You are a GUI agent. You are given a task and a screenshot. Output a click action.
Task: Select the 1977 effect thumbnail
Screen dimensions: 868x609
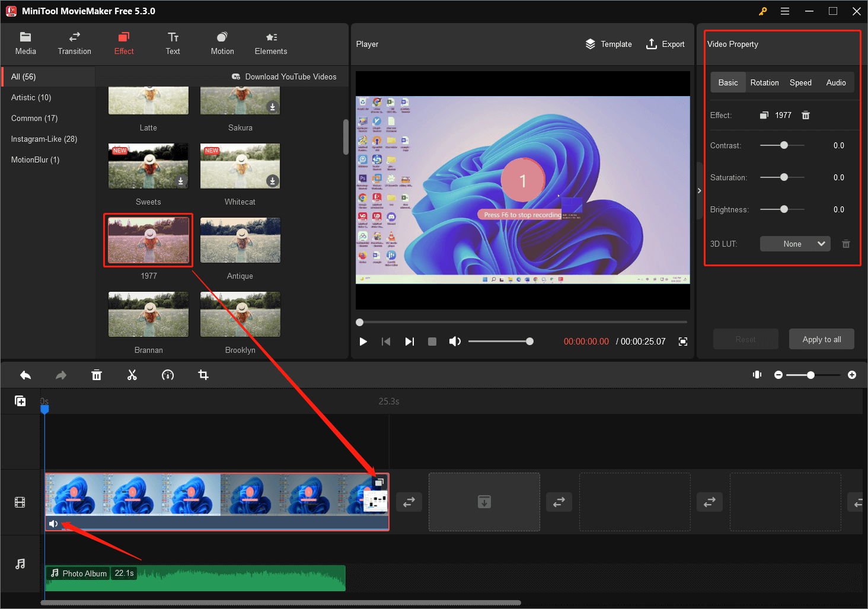point(148,240)
